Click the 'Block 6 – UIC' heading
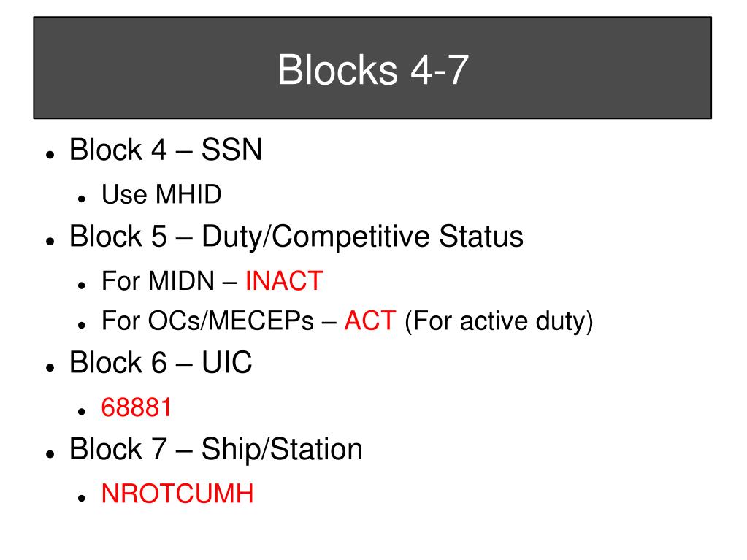Screen dimensions: 747x560 pos(161,362)
